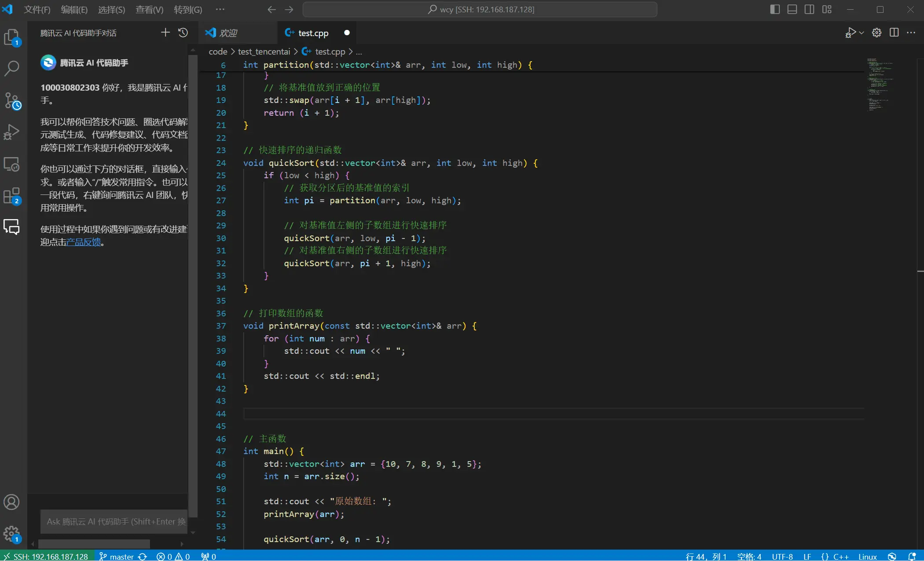
Task: Customize the editor layout
Action: pyautogui.click(x=827, y=9)
